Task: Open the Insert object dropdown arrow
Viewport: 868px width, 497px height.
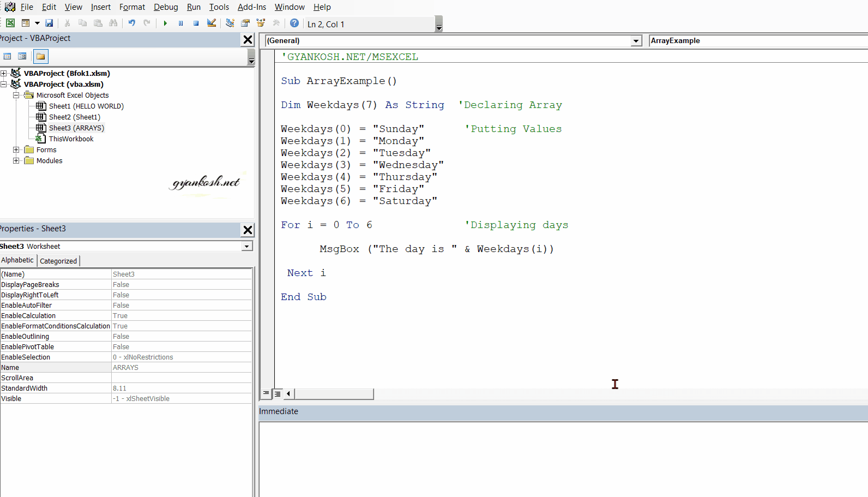Action: point(37,23)
